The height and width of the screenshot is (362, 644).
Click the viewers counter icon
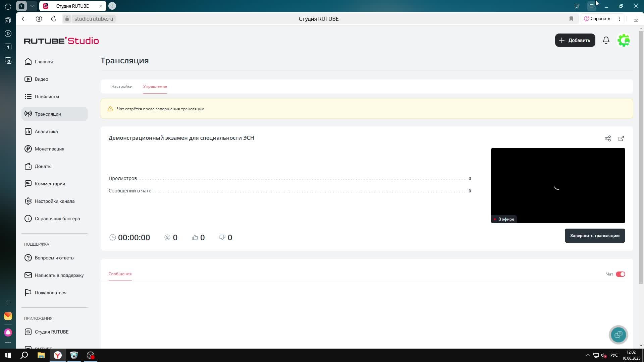point(167,237)
